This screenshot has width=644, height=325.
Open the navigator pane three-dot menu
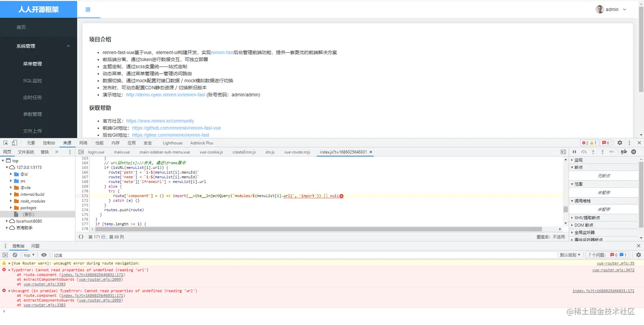click(x=70, y=152)
